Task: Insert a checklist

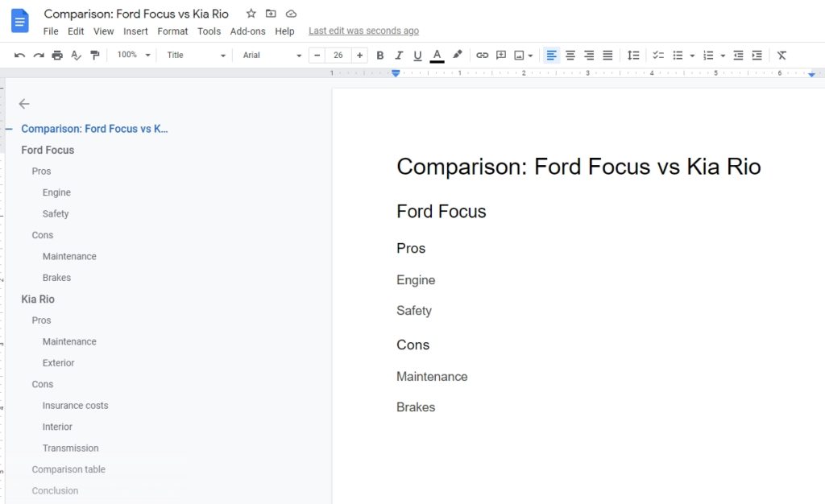Action: click(658, 56)
